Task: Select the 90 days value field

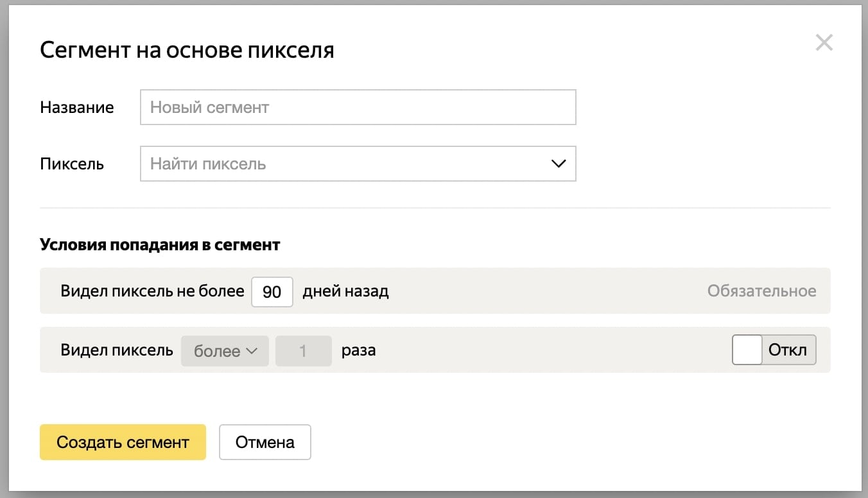Action: click(x=272, y=291)
